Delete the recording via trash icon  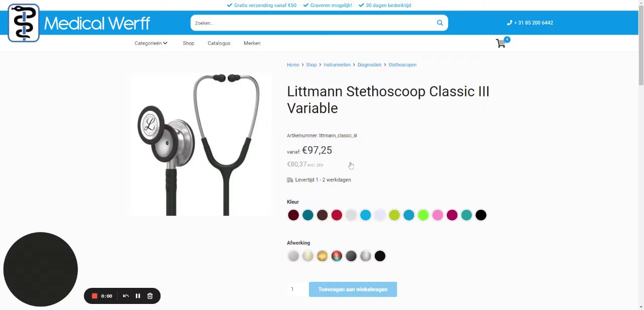coord(150,296)
